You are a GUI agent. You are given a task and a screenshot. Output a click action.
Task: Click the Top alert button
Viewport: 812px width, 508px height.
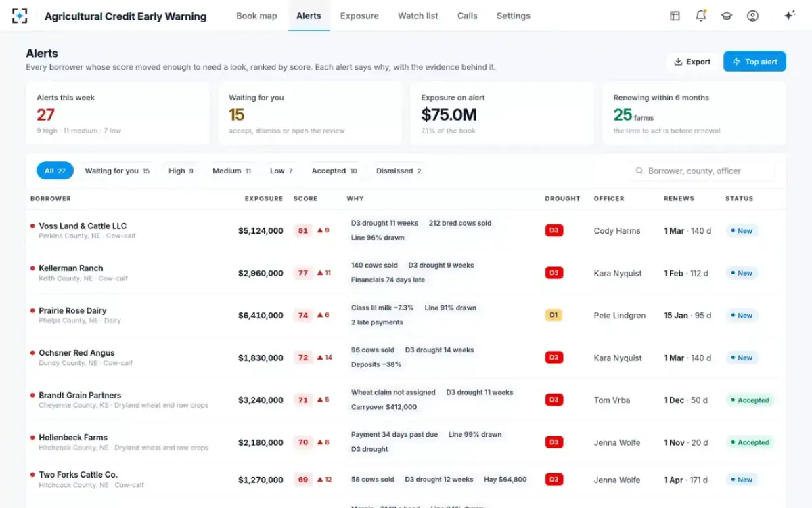[754, 62]
